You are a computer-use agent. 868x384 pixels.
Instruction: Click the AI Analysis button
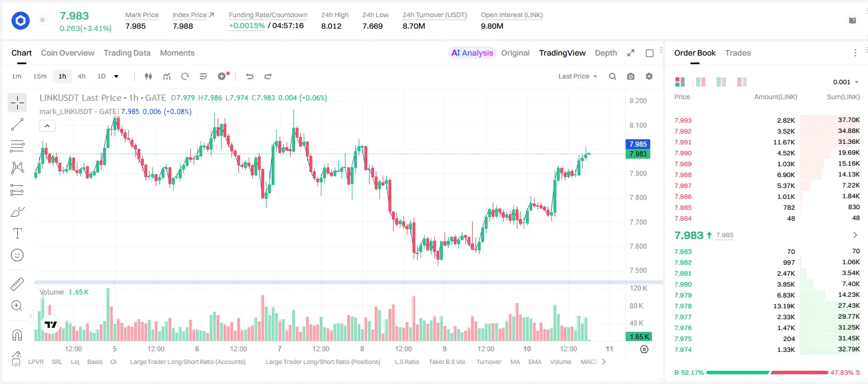tap(472, 53)
